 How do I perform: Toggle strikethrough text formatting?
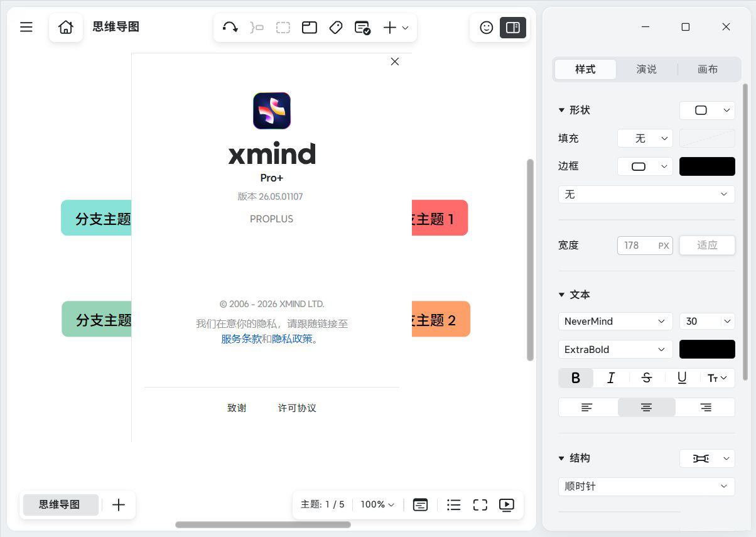[x=646, y=377]
